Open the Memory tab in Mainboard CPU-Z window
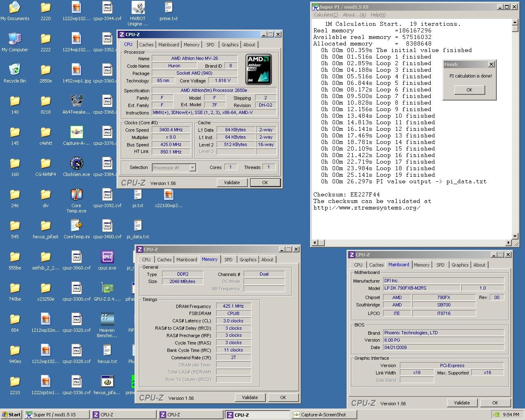 [x=421, y=265]
